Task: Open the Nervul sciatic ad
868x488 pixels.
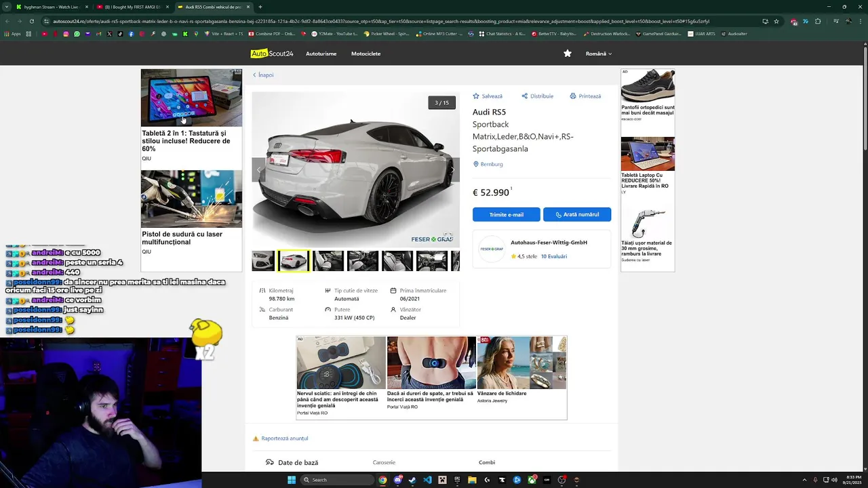Action: (341, 377)
